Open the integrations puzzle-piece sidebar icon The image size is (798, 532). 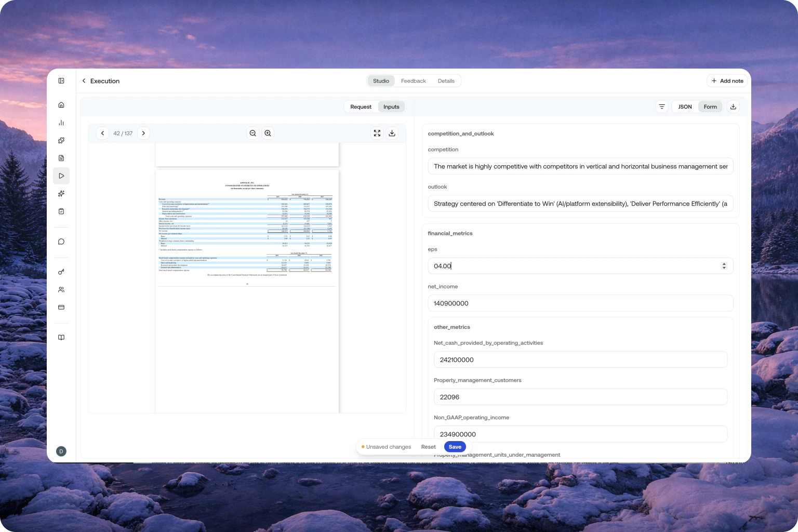[61, 140]
